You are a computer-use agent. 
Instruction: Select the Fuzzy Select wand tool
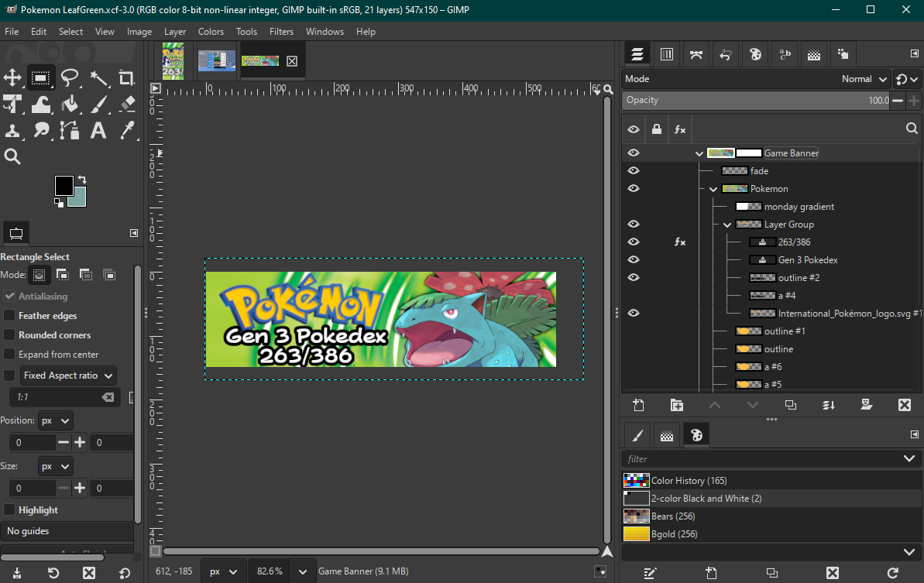click(98, 77)
